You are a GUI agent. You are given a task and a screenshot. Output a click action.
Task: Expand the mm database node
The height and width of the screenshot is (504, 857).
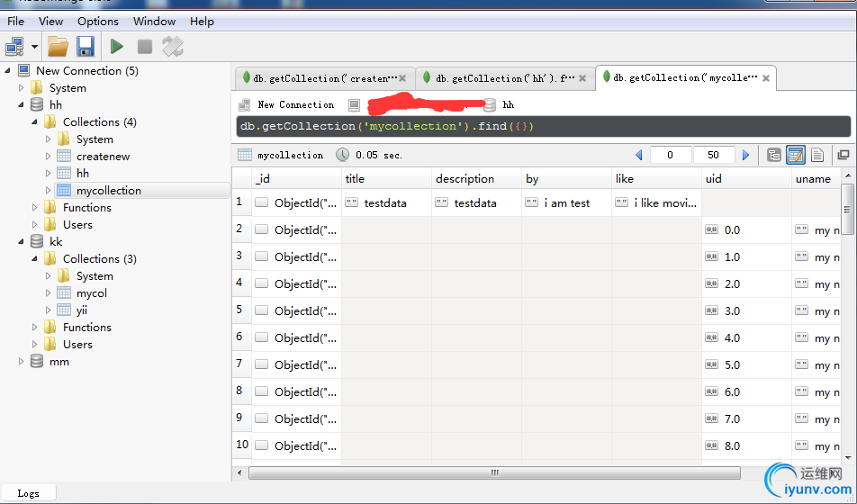coord(22,361)
